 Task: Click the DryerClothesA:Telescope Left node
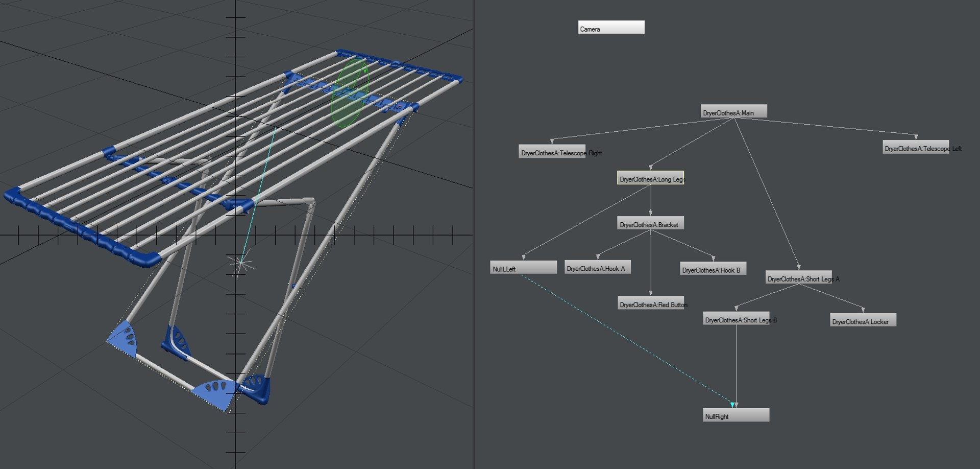tap(916, 147)
